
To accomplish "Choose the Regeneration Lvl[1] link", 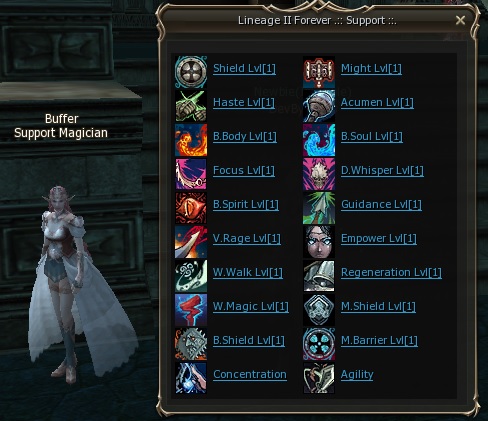I will click(x=391, y=273).
